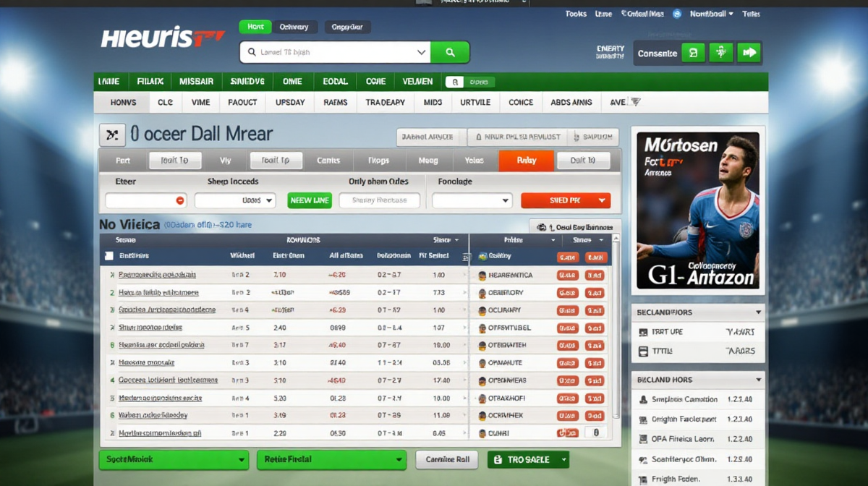The height and width of the screenshot is (486, 868).
Task: Open the TRADEAPY menu item
Action: pos(385,103)
